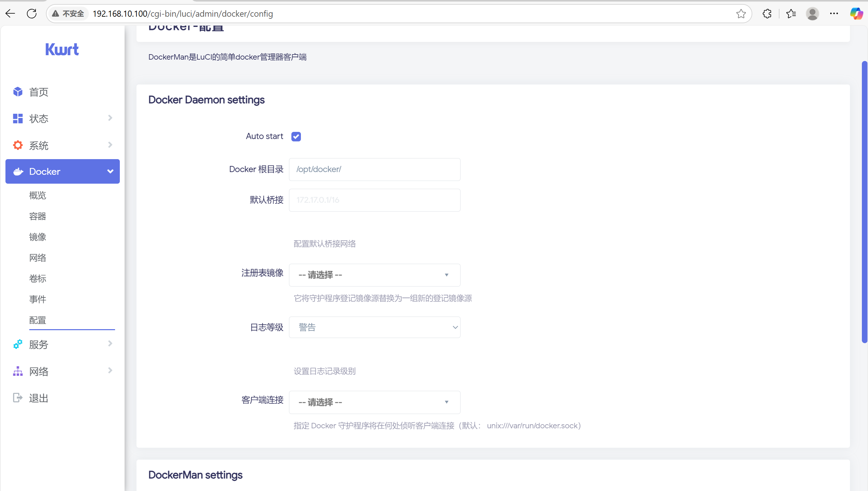This screenshot has height=491, width=868.
Task: Open the 注册表镜像 registry mirror dropdown
Action: (x=374, y=275)
